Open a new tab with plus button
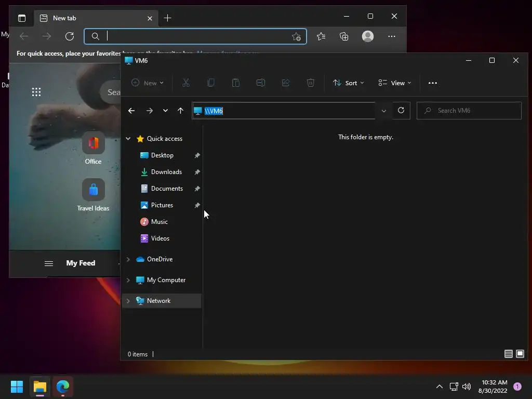Screen dimensions: 532x399 click(x=167, y=18)
